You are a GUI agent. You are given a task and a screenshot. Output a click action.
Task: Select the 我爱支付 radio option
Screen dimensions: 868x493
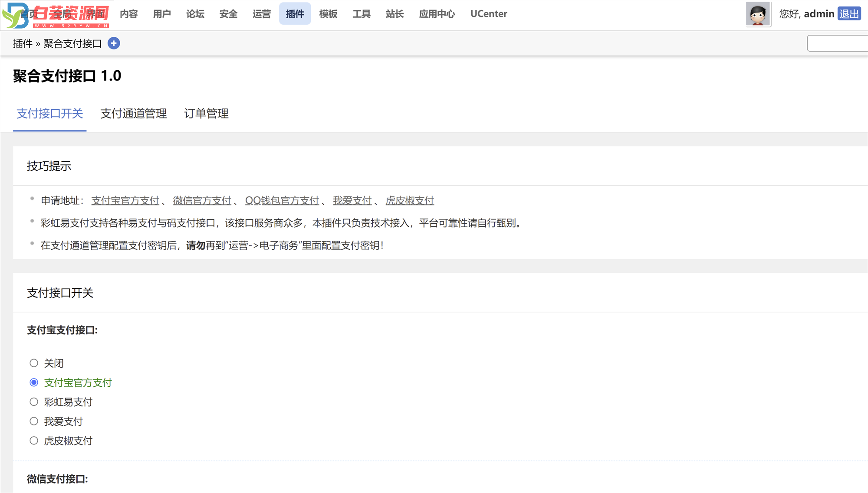point(34,421)
